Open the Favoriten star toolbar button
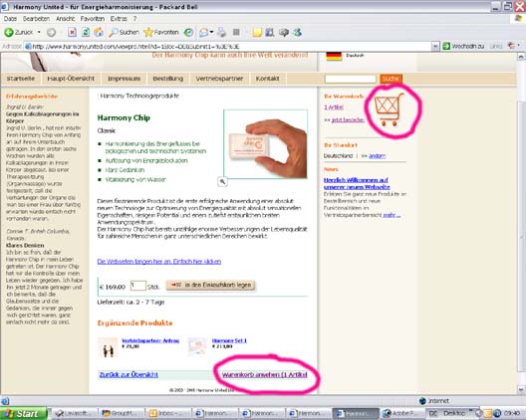This screenshot has width=526, height=420. [161, 32]
